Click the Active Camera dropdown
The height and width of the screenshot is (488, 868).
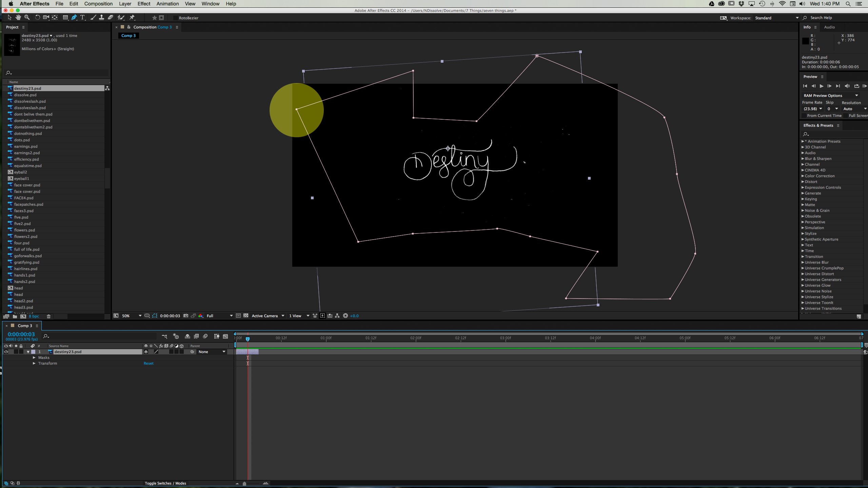tap(268, 315)
